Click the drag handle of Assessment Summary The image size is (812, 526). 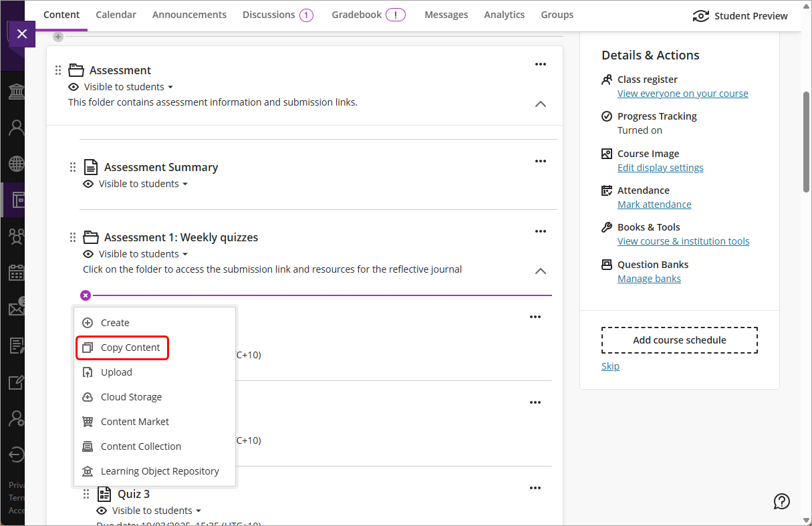(73, 167)
